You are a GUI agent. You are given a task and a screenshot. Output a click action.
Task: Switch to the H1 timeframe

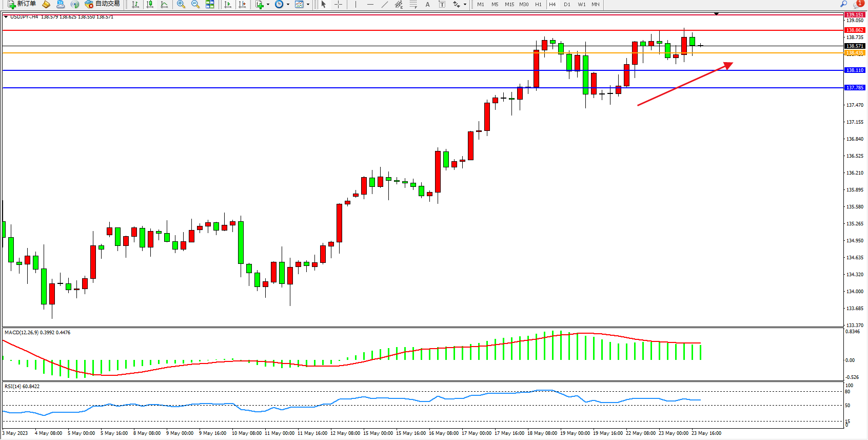click(x=538, y=4)
